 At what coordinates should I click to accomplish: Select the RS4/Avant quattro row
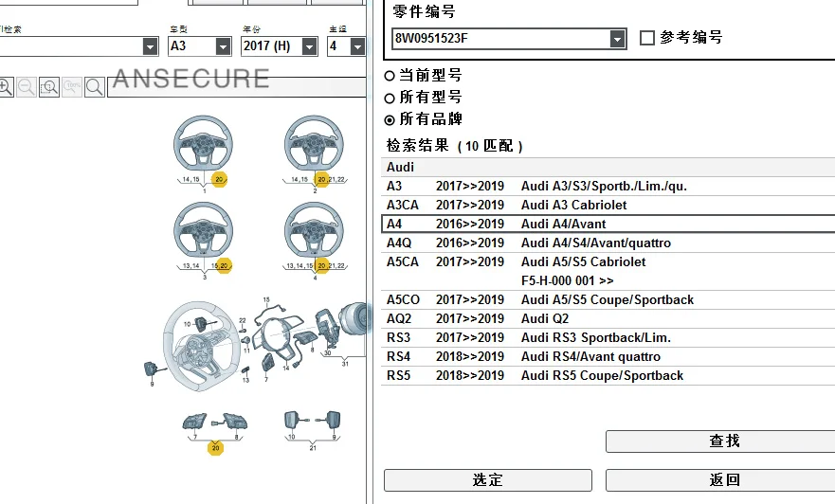(x=608, y=356)
